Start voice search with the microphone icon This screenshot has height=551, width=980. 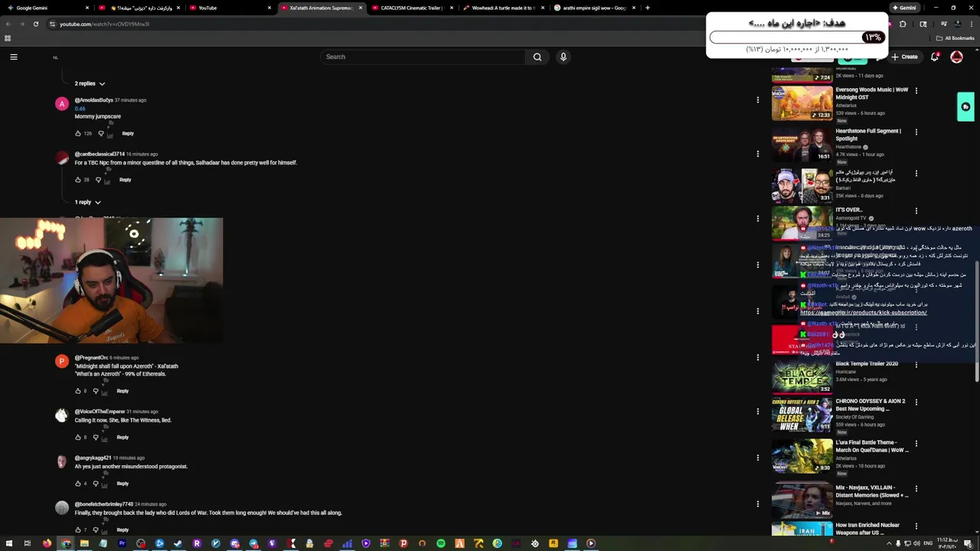[x=563, y=57]
